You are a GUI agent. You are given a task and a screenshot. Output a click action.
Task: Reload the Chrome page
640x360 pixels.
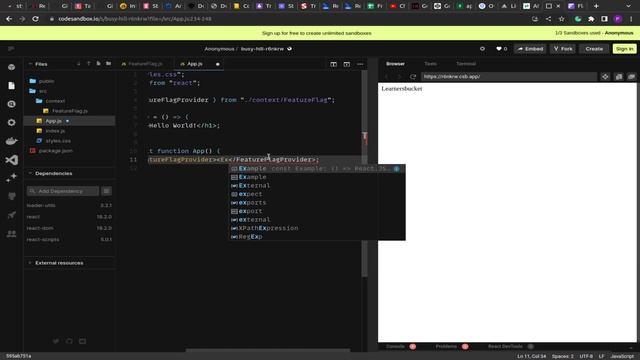36,19
